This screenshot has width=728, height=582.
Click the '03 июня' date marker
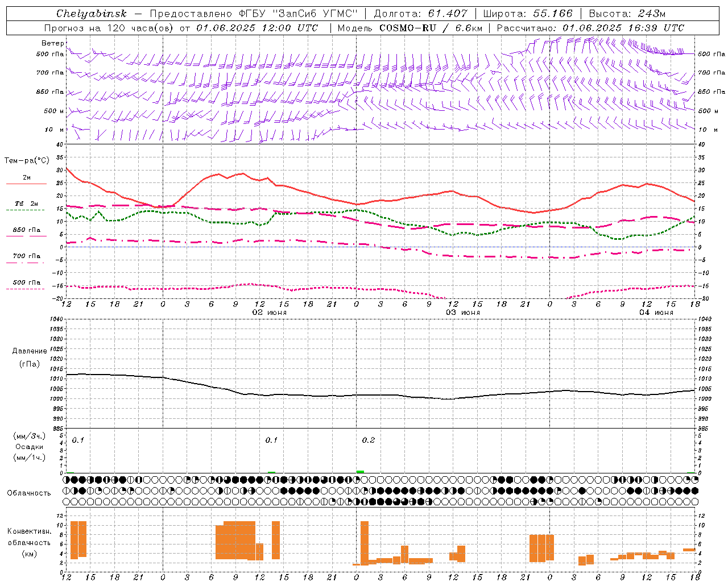463,313
